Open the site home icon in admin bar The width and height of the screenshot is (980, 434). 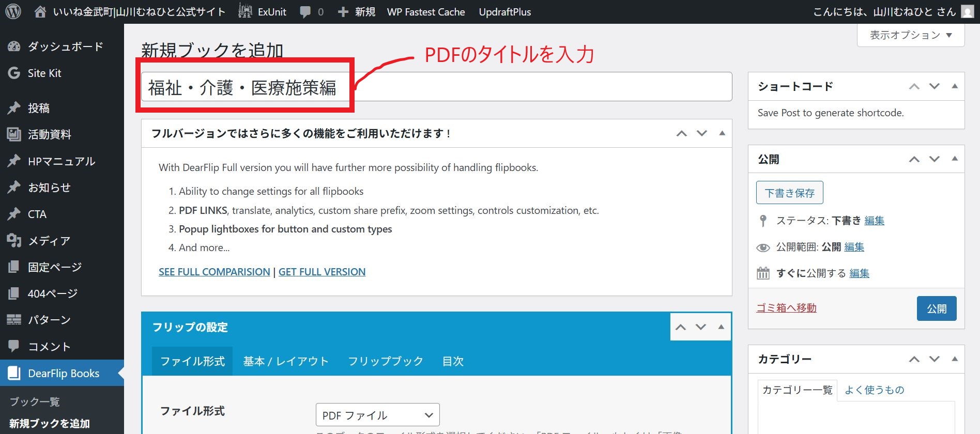click(40, 12)
